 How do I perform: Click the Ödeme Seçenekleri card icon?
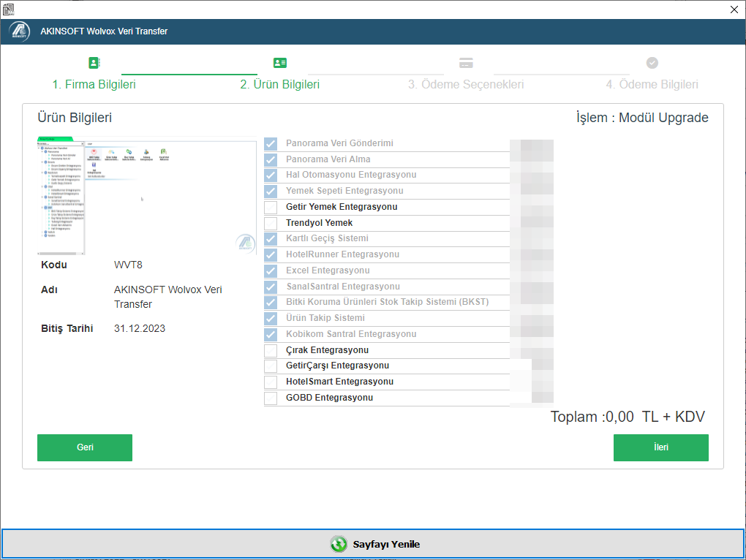[x=466, y=63]
